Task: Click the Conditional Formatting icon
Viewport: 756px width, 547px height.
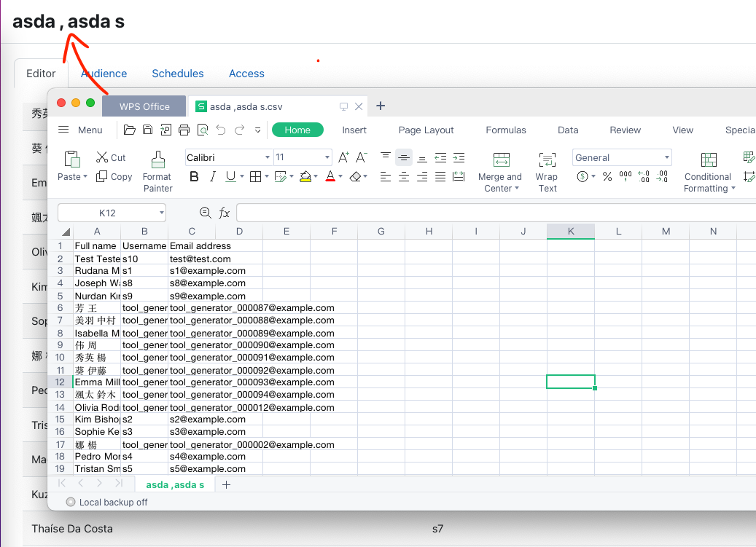Action: click(709, 160)
